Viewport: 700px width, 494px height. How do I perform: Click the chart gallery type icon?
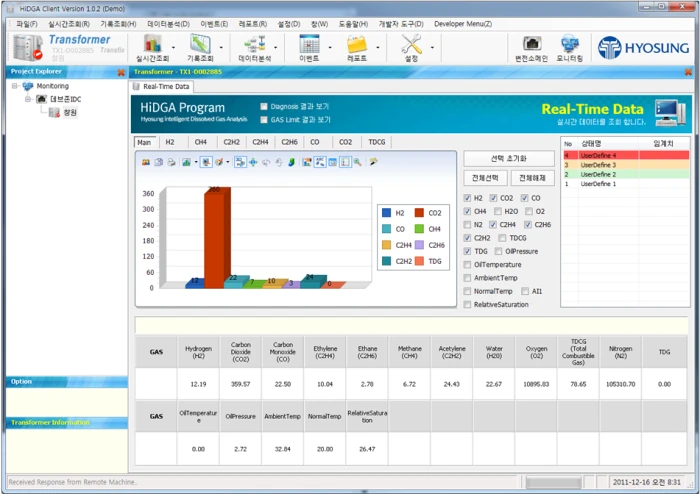[x=186, y=162]
